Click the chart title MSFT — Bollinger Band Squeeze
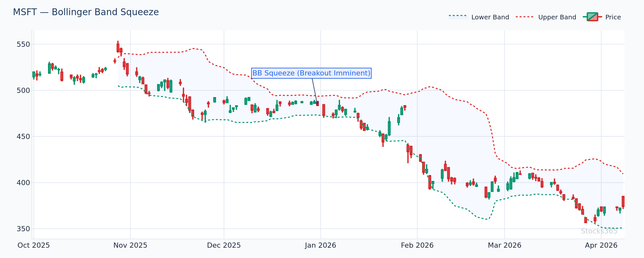The height and width of the screenshot is (258, 644). pos(86,12)
